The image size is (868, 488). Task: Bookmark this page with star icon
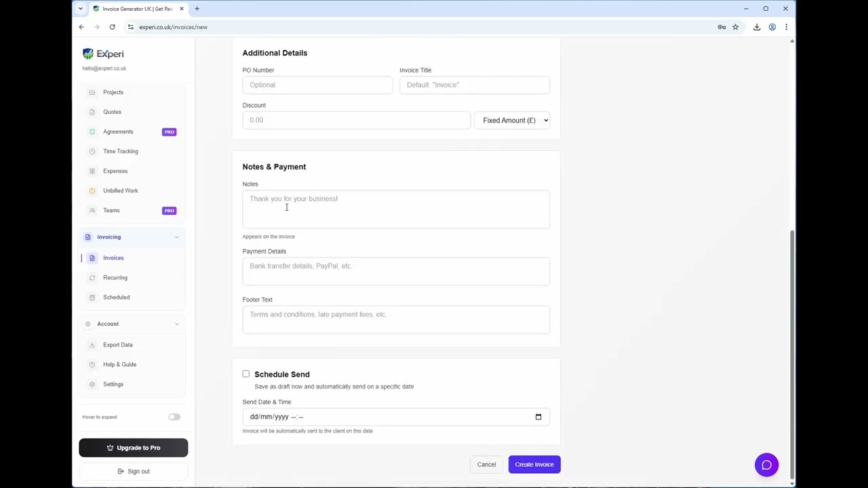(735, 27)
